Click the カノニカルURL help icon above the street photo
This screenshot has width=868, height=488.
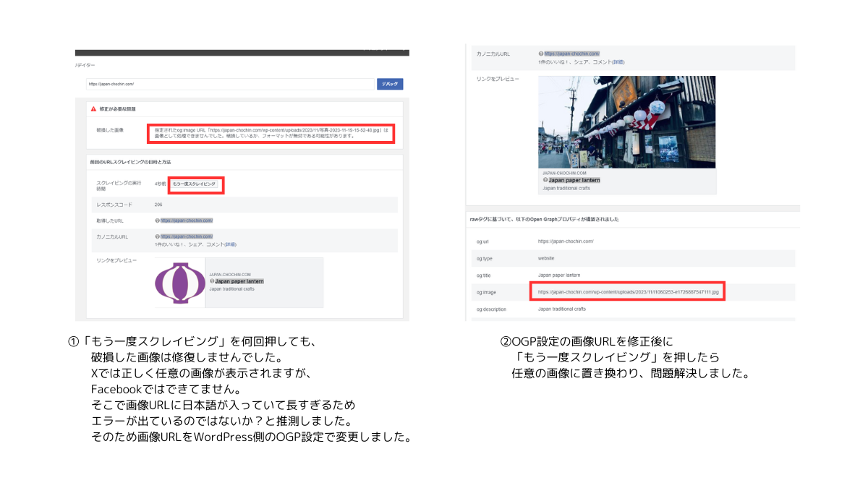coord(541,53)
